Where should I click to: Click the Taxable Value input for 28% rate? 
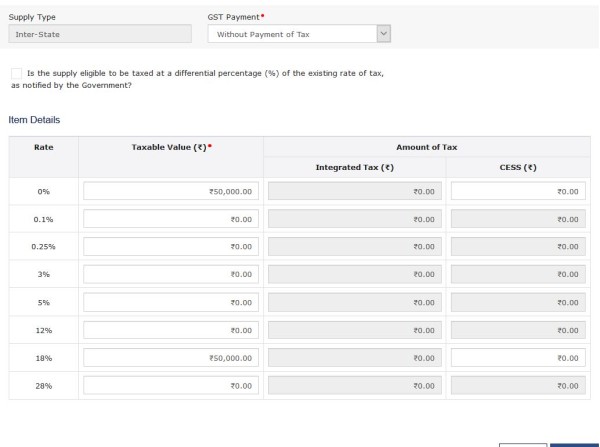(x=170, y=384)
